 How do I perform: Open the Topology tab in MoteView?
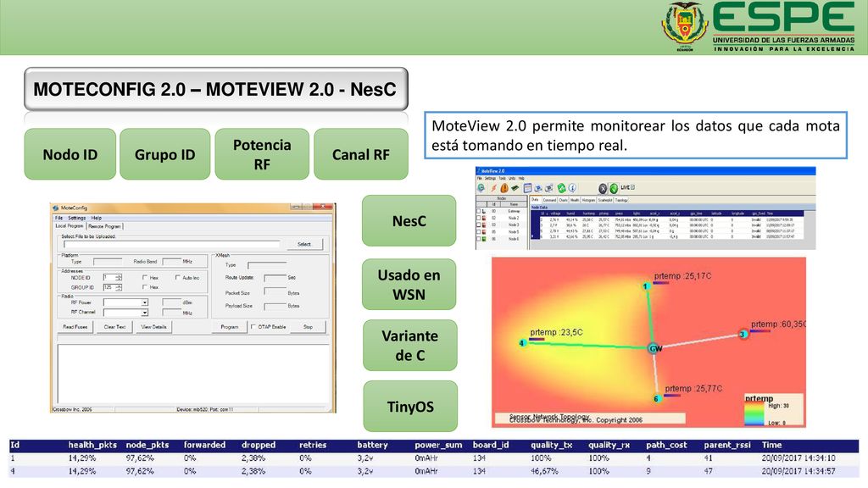[621, 200]
